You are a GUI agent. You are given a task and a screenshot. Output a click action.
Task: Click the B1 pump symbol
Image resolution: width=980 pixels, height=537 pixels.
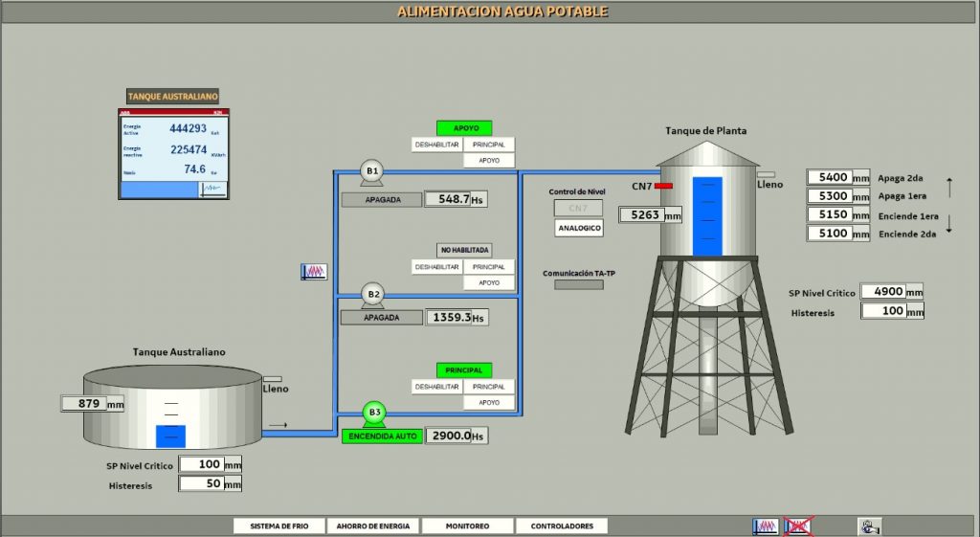coord(371,171)
